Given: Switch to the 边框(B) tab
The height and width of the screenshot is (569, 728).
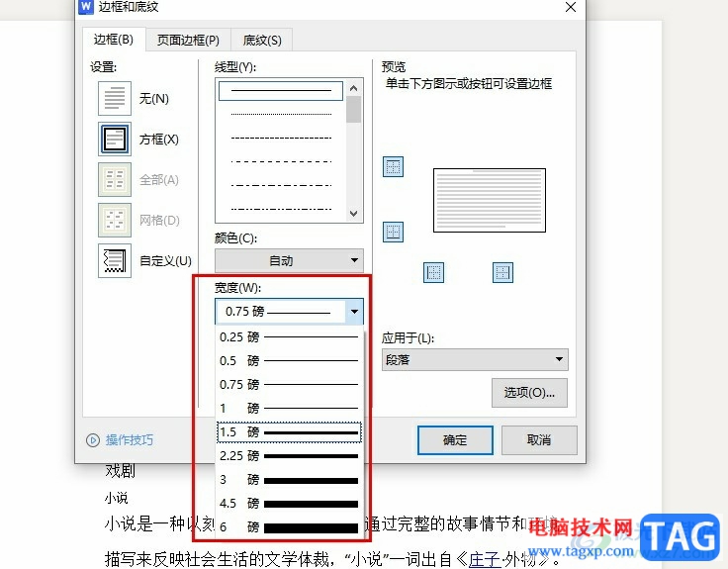Looking at the screenshot, I should tap(114, 40).
